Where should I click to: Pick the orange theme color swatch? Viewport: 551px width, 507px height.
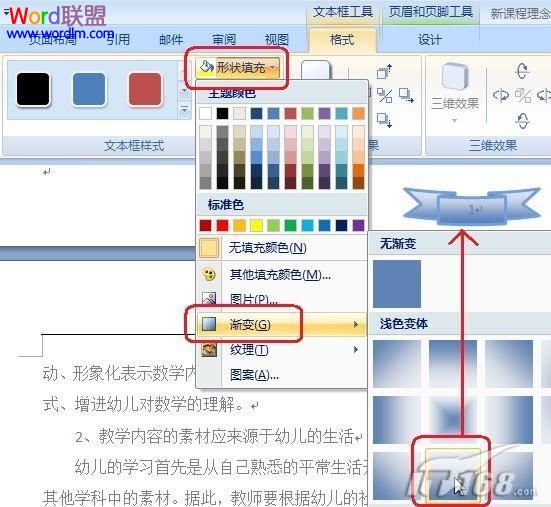coord(358,113)
